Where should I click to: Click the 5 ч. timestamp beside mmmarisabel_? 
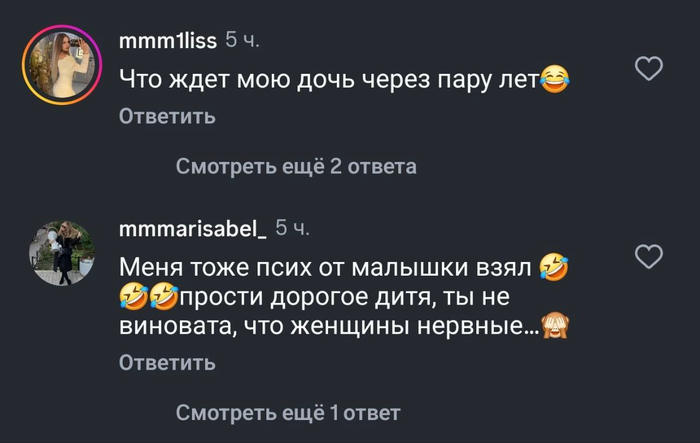click(x=292, y=230)
